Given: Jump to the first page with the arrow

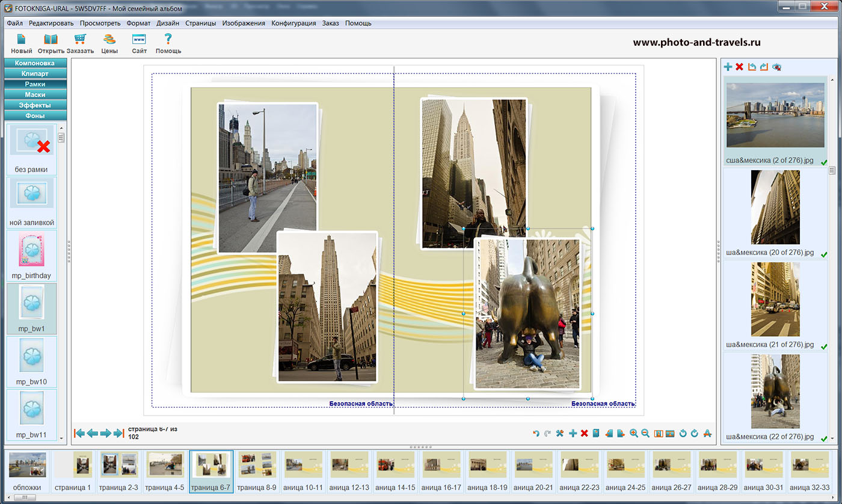Looking at the screenshot, I should pos(79,433).
